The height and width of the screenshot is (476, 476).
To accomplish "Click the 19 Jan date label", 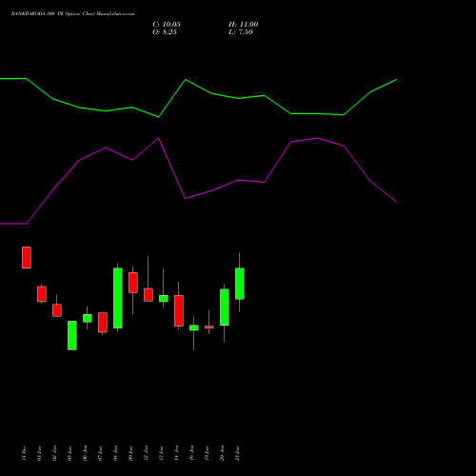I will point(208,453).
